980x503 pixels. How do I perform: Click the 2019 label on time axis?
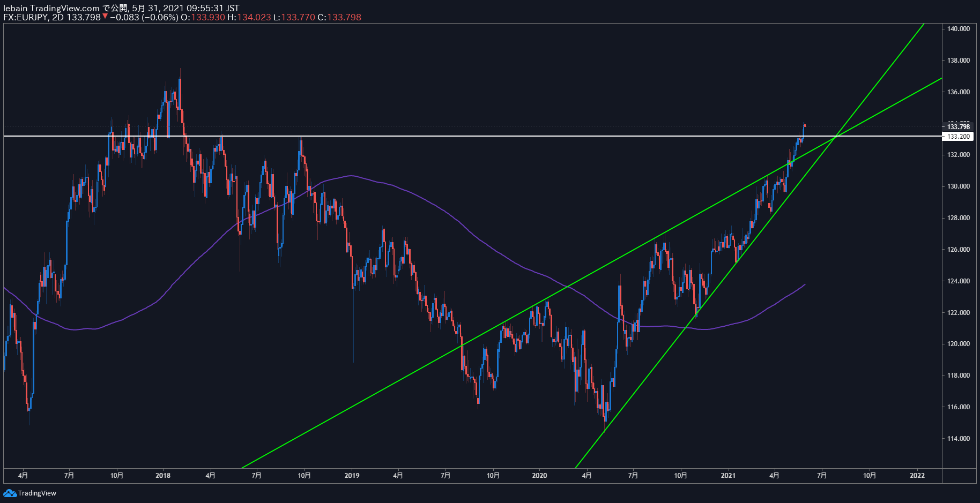(x=352, y=476)
